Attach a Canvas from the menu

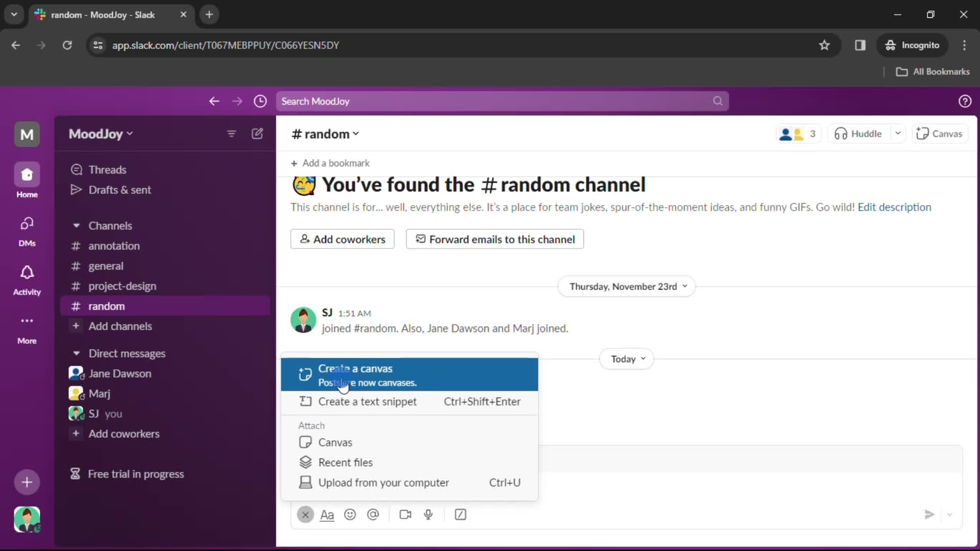(x=409, y=442)
